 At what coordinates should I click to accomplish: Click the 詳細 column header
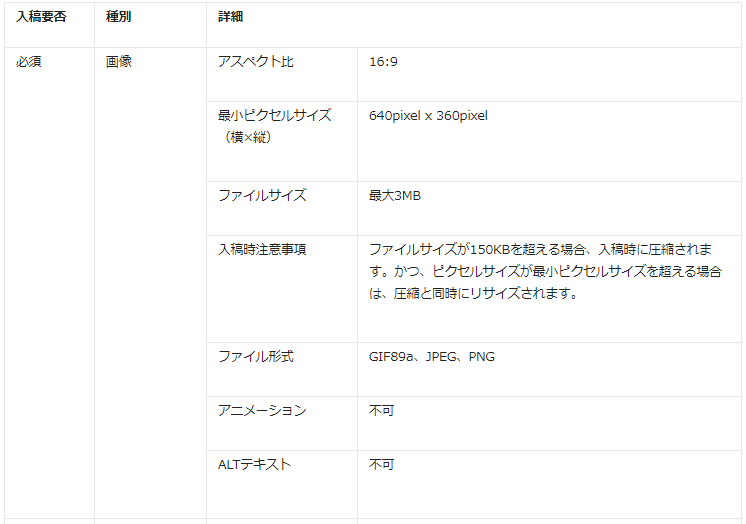click(231, 17)
